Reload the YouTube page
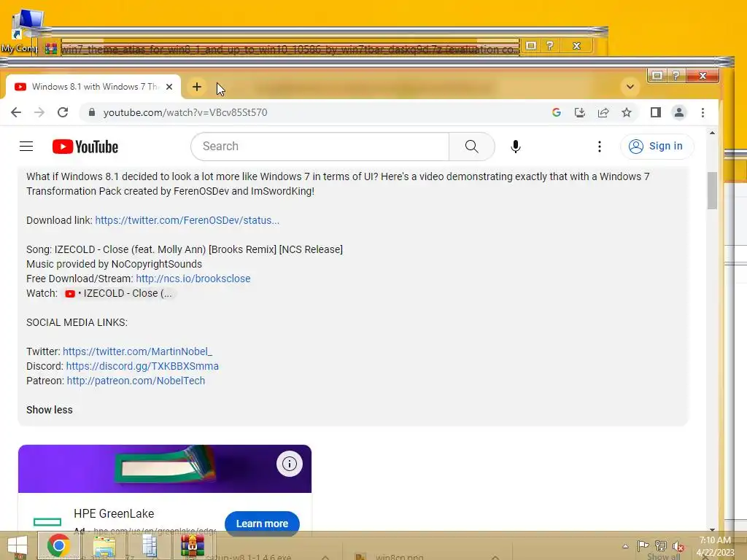This screenshot has width=747, height=560. coord(63,112)
